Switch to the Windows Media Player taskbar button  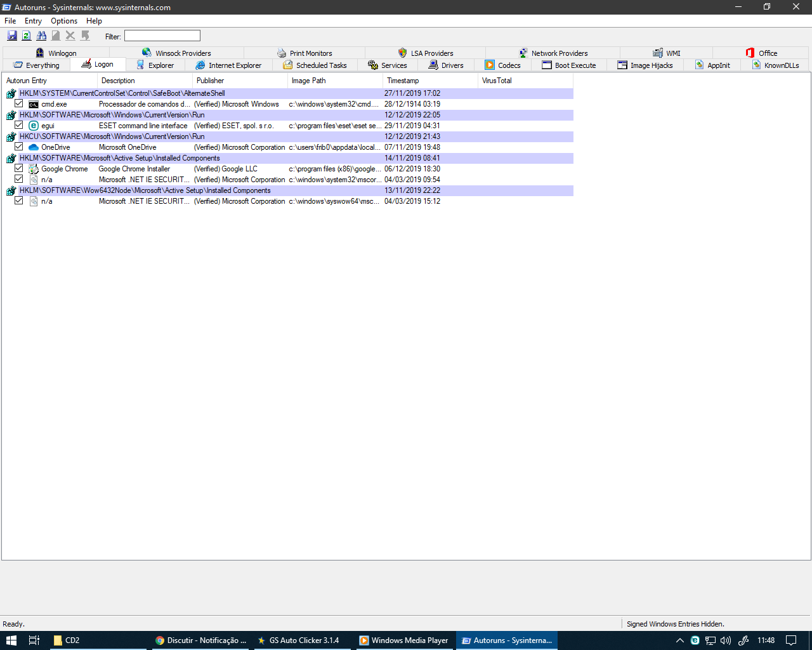pos(404,640)
